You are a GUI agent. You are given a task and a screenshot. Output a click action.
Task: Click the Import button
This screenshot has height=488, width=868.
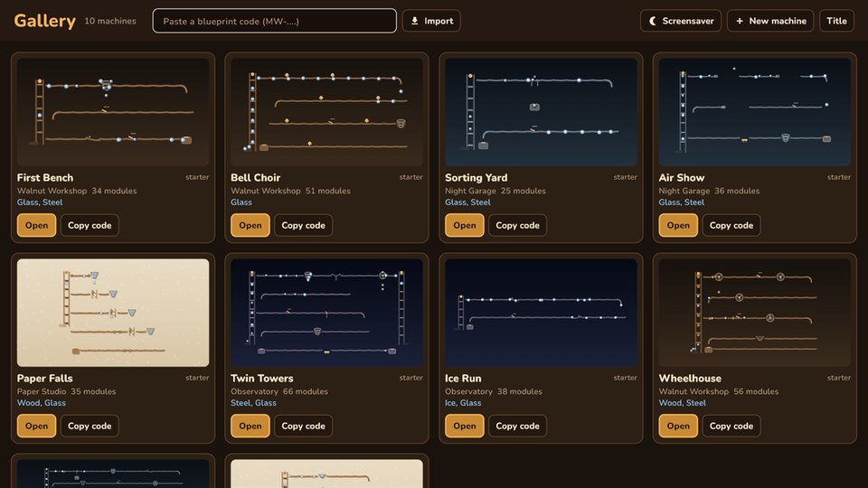pyautogui.click(x=431, y=21)
